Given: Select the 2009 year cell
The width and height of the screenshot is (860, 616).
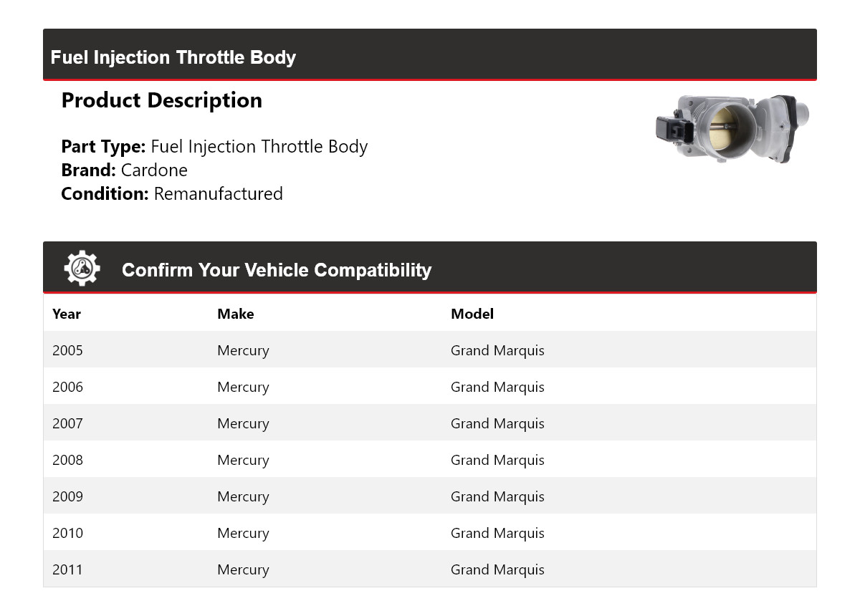Looking at the screenshot, I should [67, 496].
